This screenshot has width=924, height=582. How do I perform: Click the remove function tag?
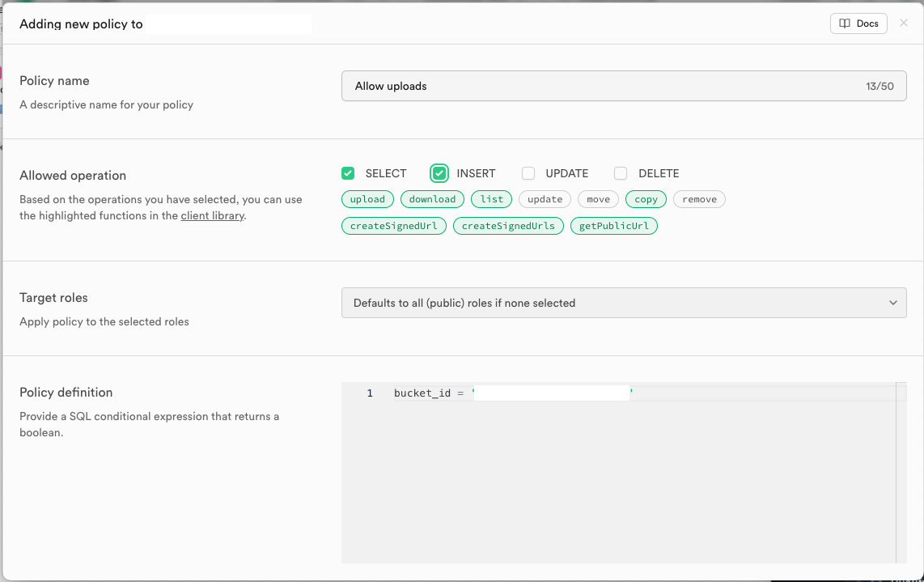coord(699,199)
